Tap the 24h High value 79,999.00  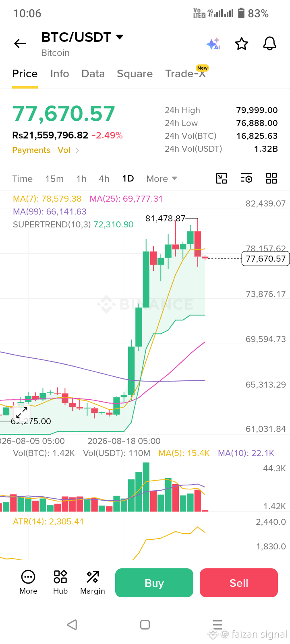click(x=257, y=110)
